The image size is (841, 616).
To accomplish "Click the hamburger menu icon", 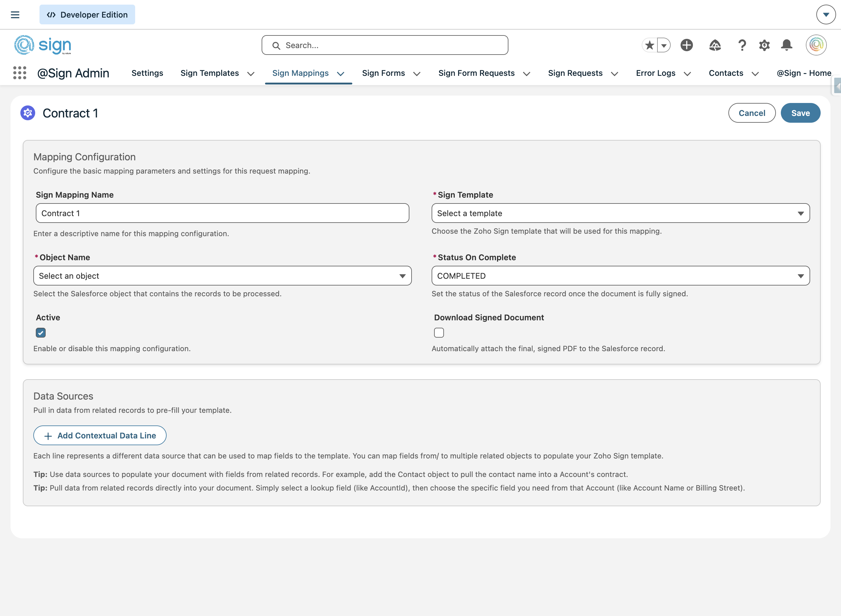I will point(15,14).
